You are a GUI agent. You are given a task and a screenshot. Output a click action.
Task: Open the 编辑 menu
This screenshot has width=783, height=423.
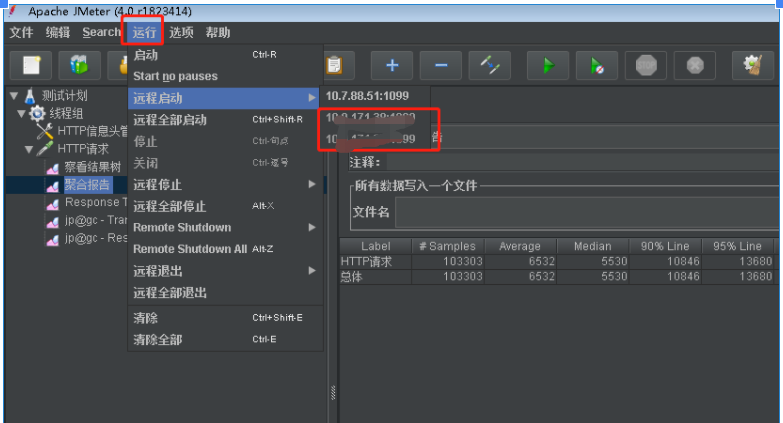coord(58,32)
